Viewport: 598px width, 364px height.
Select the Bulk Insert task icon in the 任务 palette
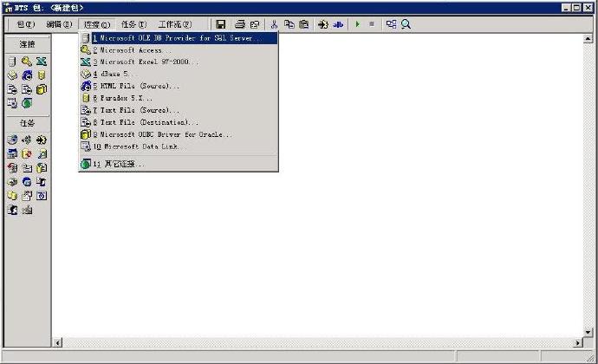pos(42,168)
